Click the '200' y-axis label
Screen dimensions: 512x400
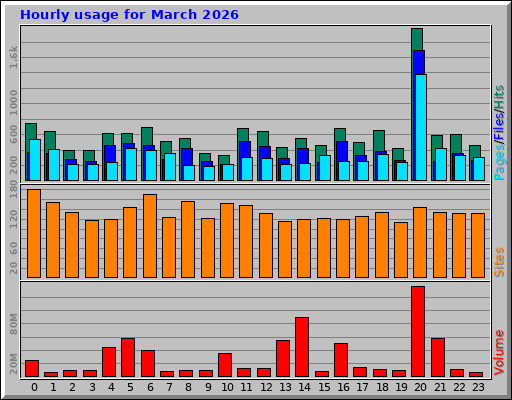pos(13,165)
